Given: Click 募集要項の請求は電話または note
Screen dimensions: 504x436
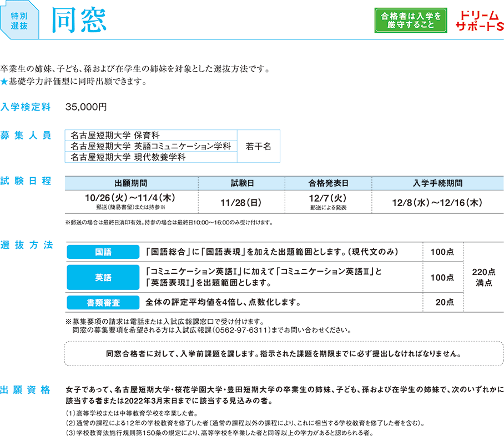Looking at the screenshot, I should [165, 322].
